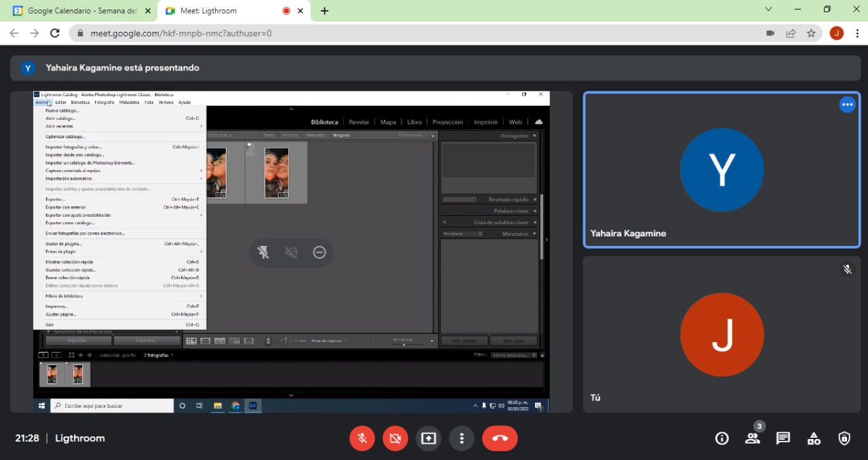Reload the Meet page

[x=55, y=33]
